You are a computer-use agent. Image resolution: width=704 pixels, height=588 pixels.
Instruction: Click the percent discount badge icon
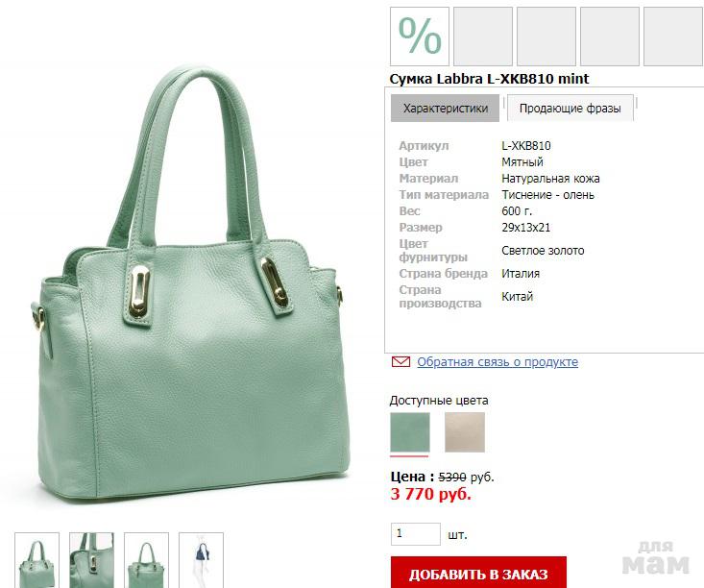pos(420,37)
